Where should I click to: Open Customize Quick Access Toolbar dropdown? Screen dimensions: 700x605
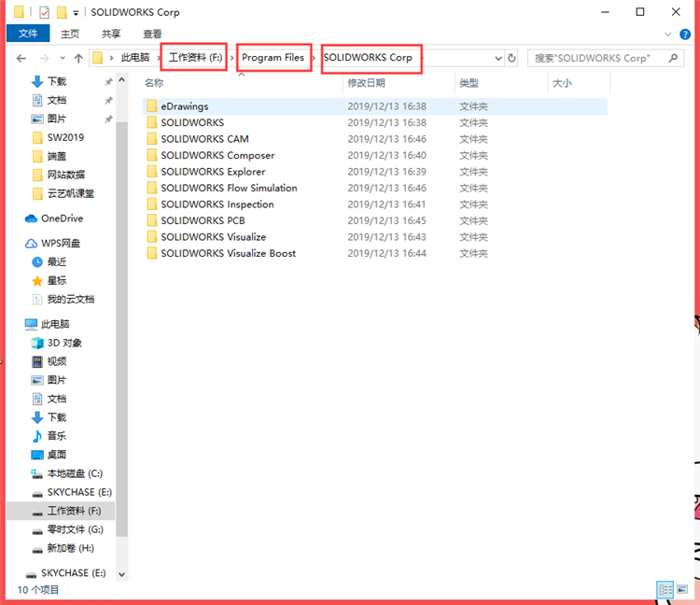pos(76,13)
